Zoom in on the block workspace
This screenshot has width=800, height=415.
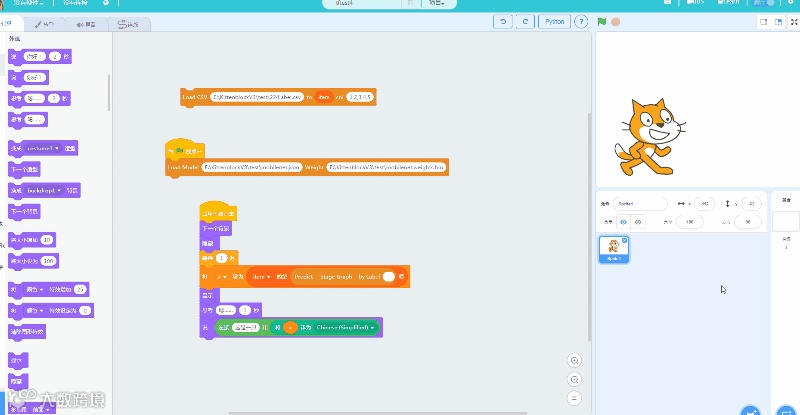coord(574,361)
